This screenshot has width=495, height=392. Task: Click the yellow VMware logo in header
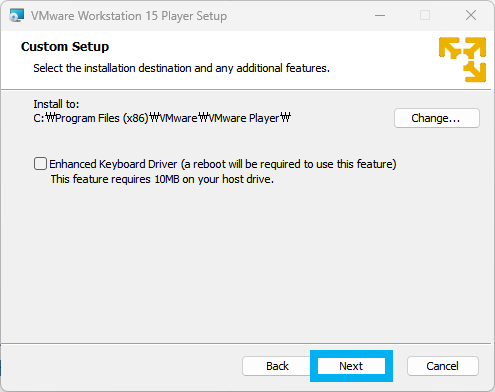(462, 59)
